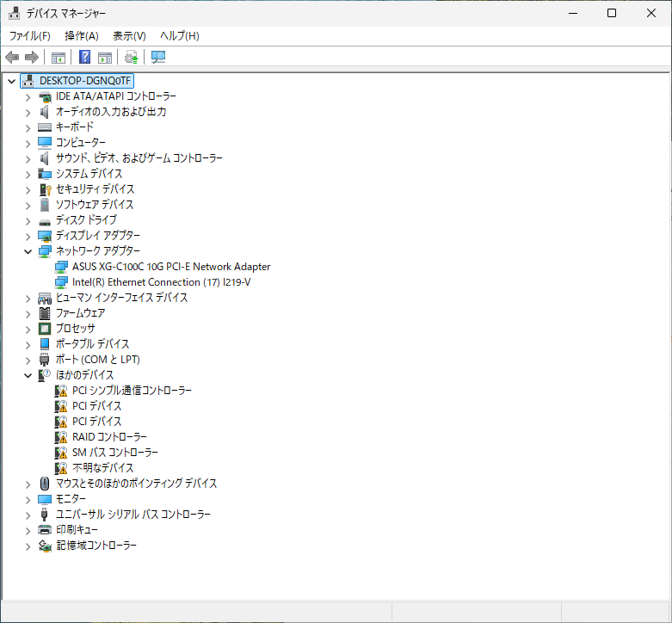Screen dimensions: 672x623
Task: Open the 操作(A) menu
Action: click(82, 36)
